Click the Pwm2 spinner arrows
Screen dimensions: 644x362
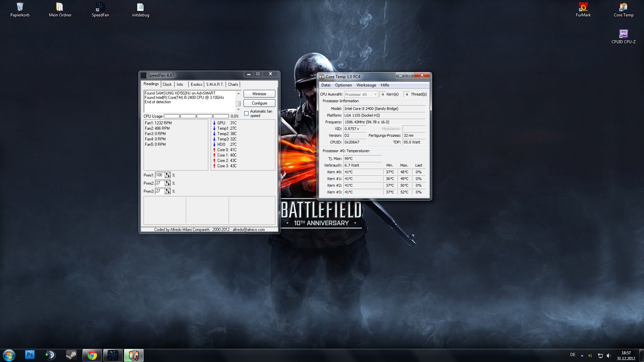[x=168, y=183]
